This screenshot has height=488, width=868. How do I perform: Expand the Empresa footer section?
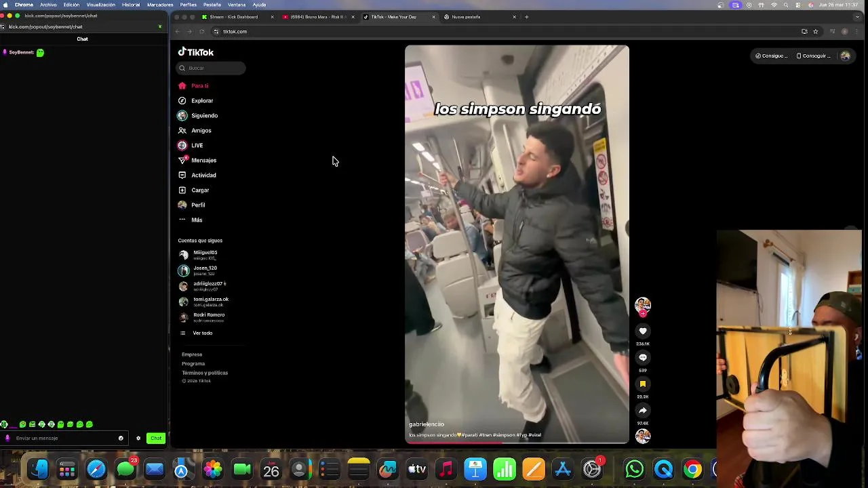[x=192, y=354]
